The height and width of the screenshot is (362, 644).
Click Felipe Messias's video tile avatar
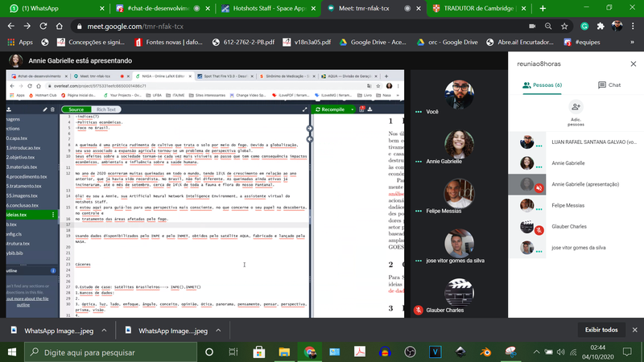(x=459, y=194)
